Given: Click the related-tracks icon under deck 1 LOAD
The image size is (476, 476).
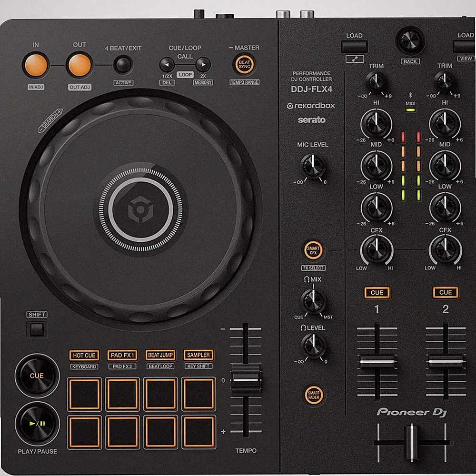Looking at the screenshot, I should pyautogui.click(x=355, y=59).
